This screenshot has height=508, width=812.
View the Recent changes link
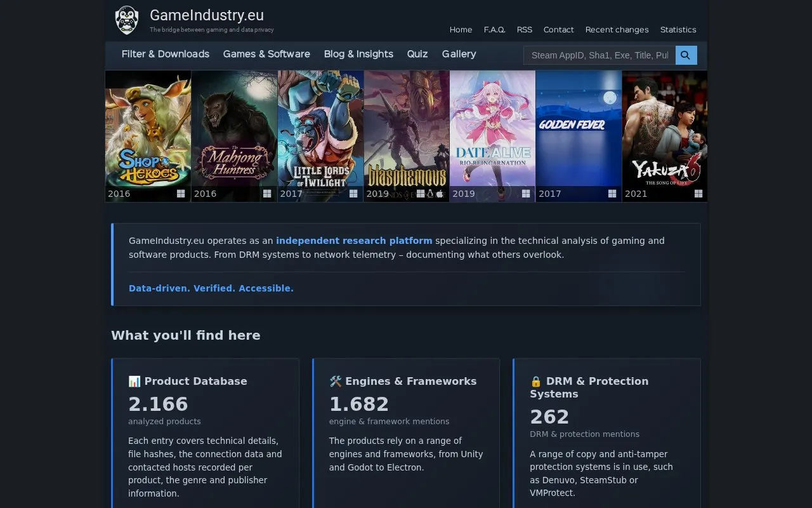[617, 30]
